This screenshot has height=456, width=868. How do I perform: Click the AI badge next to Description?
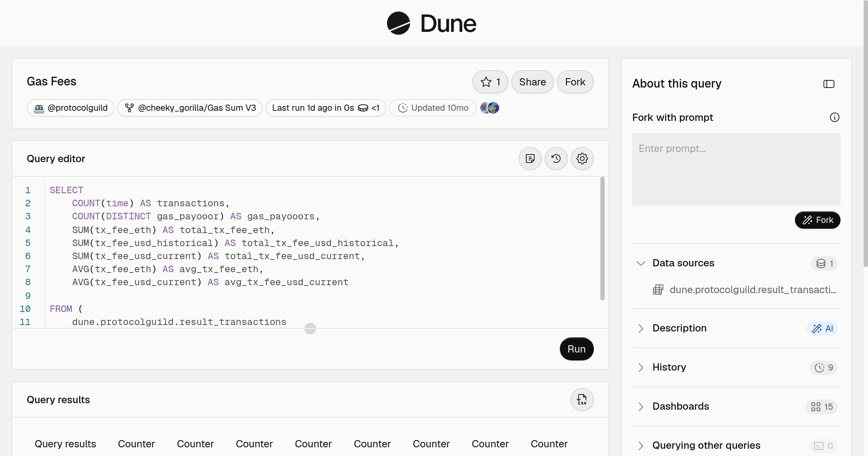(x=822, y=328)
